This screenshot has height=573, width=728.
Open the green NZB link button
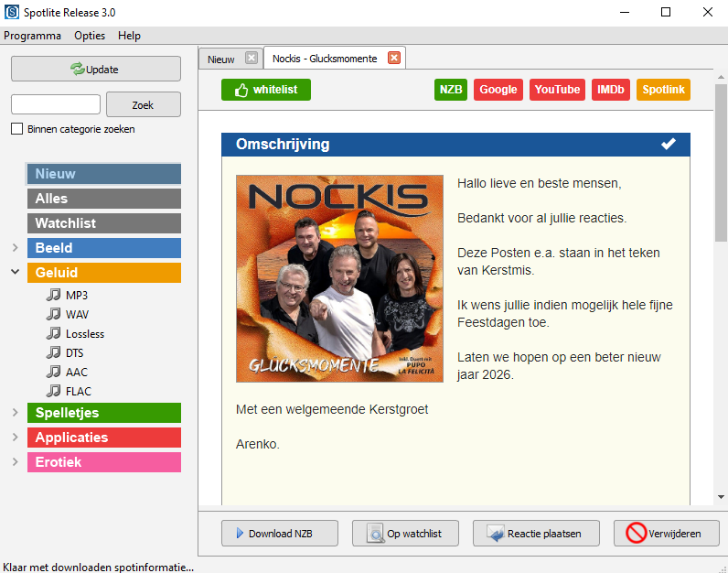coord(450,90)
